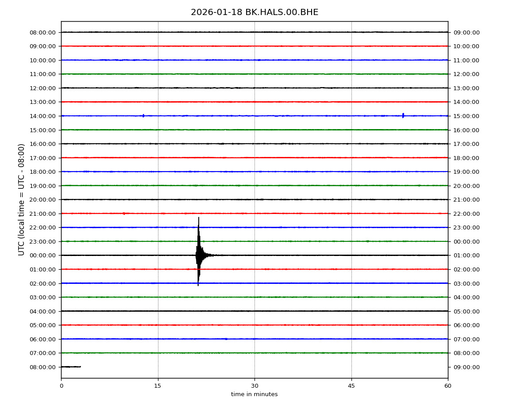The width and height of the screenshot is (509, 420).
Task: Click the 14:00:00 UTC row label
Action: click(x=43, y=116)
